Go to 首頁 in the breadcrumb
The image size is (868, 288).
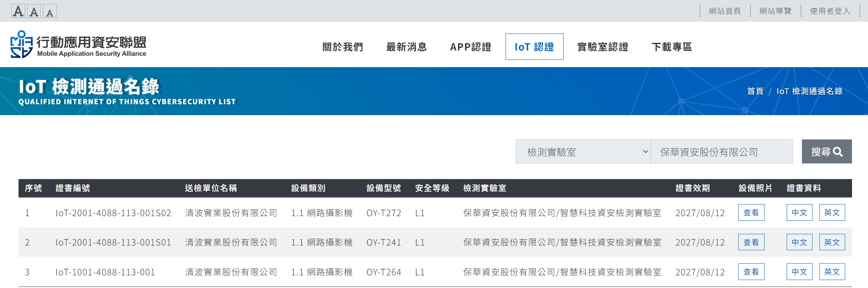click(x=755, y=91)
